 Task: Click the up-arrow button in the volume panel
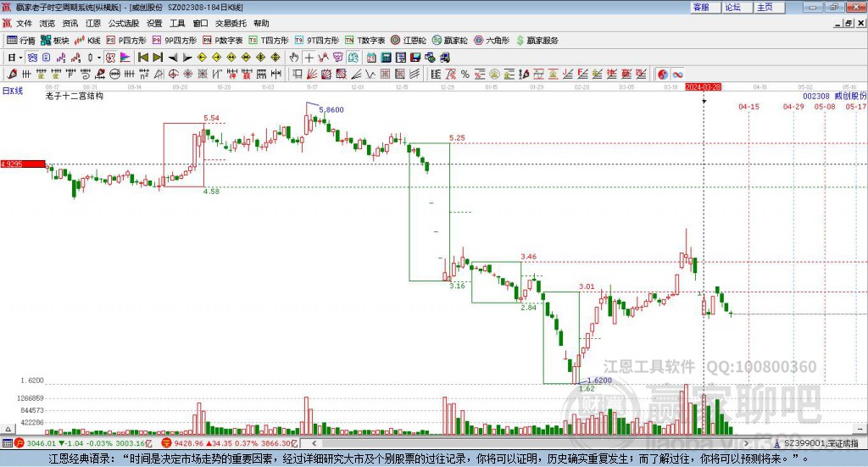coord(8,429)
